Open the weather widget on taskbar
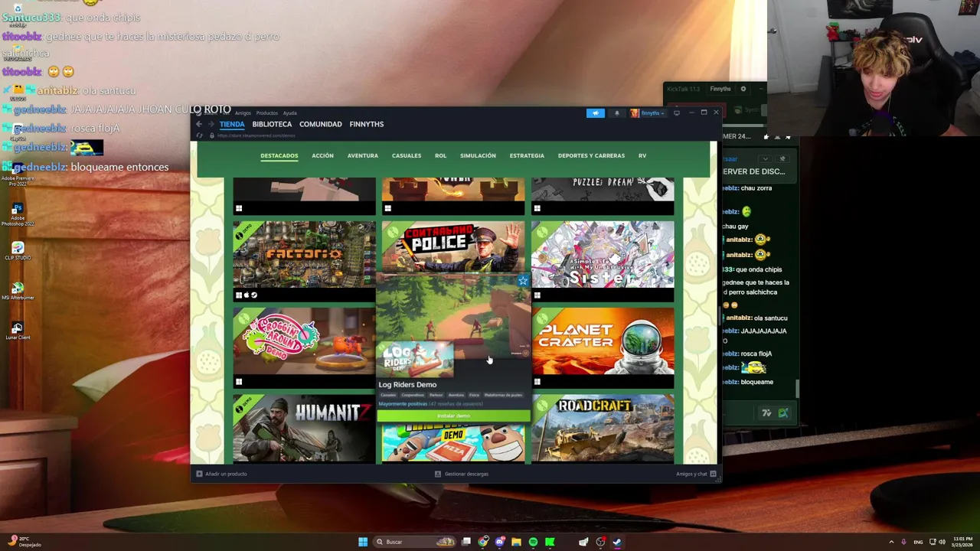 click(23, 542)
